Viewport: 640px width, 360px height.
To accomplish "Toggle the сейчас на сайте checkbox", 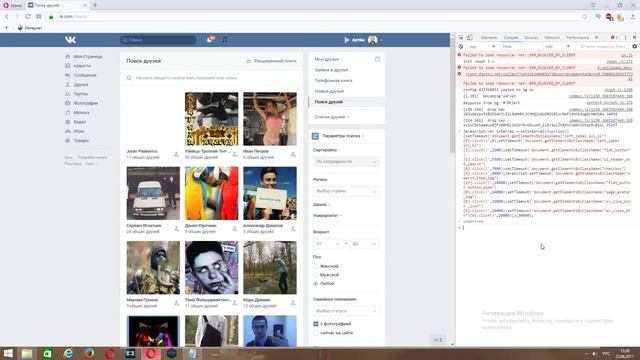I will 316,333.
